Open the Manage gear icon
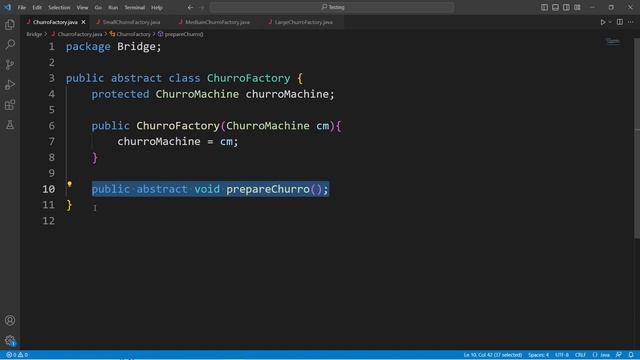The image size is (640, 360). [x=10, y=340]
